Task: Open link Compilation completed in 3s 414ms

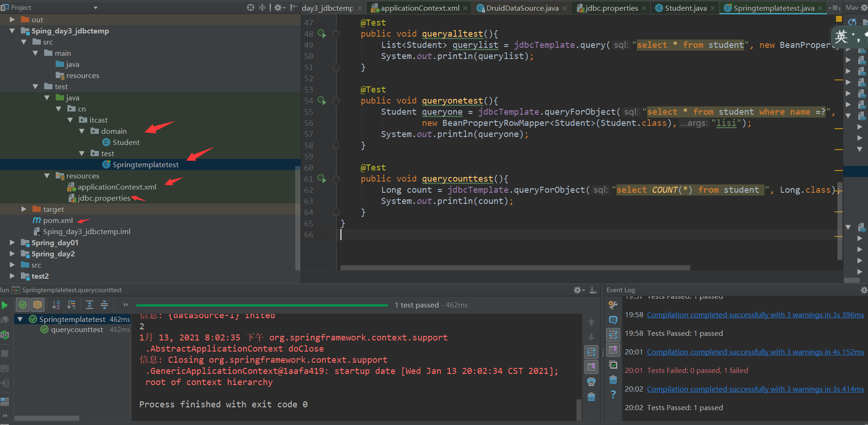Action: pos(755,389)
